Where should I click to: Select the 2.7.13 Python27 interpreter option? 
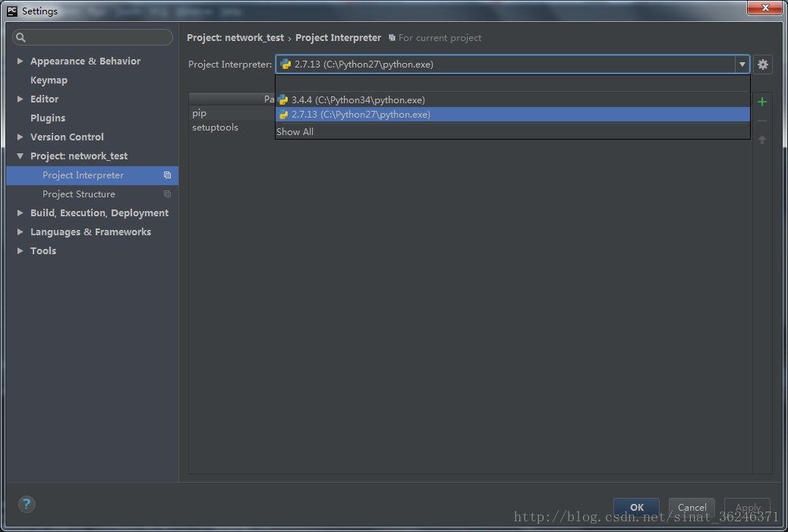(x=512, y=115)
